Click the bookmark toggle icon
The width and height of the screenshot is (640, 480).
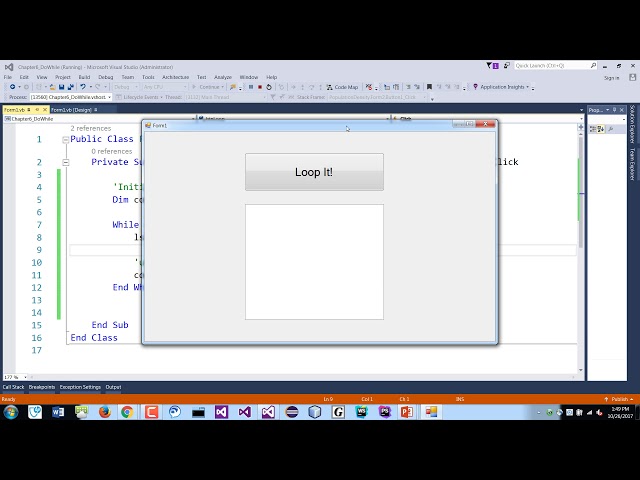pos(429,87)
